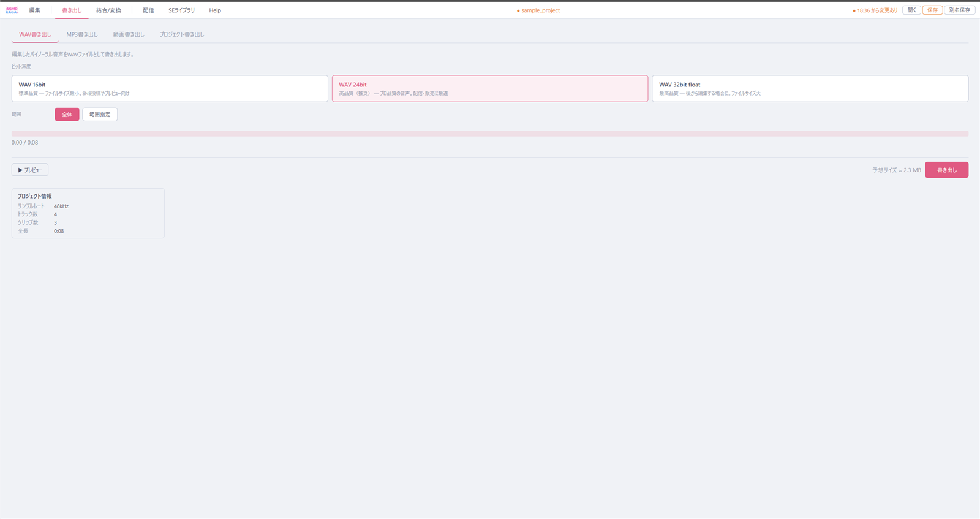Click the '編集したバイノーラル音声をWAV…' description text
980x519 pixels.
(73, 55)
